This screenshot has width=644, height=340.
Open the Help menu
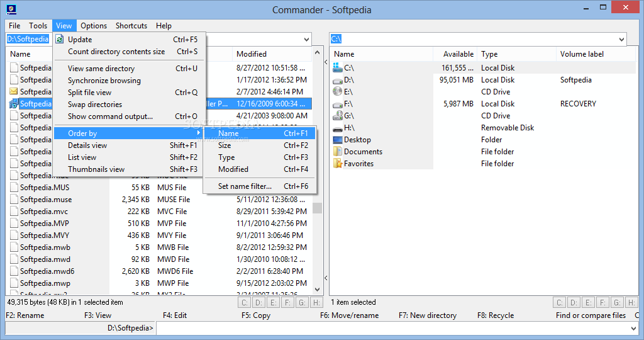point(164,25)
